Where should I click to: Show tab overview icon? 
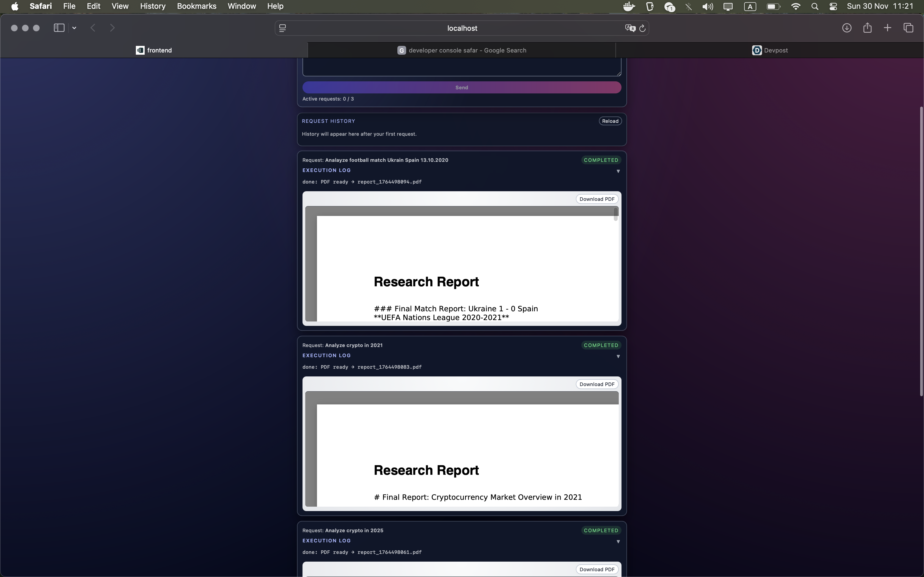click(x=908, y=28)
